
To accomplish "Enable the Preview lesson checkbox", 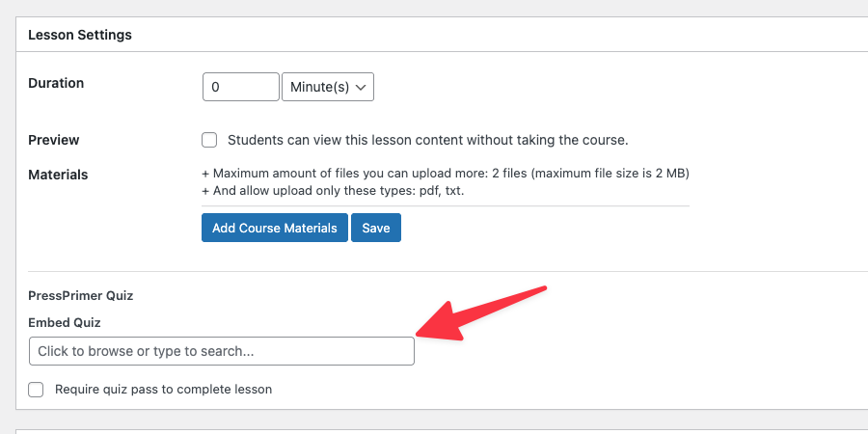I will 209,140.
